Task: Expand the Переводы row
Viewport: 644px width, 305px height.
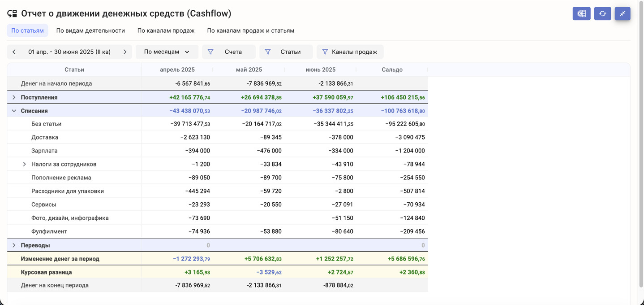Action: 14,245
